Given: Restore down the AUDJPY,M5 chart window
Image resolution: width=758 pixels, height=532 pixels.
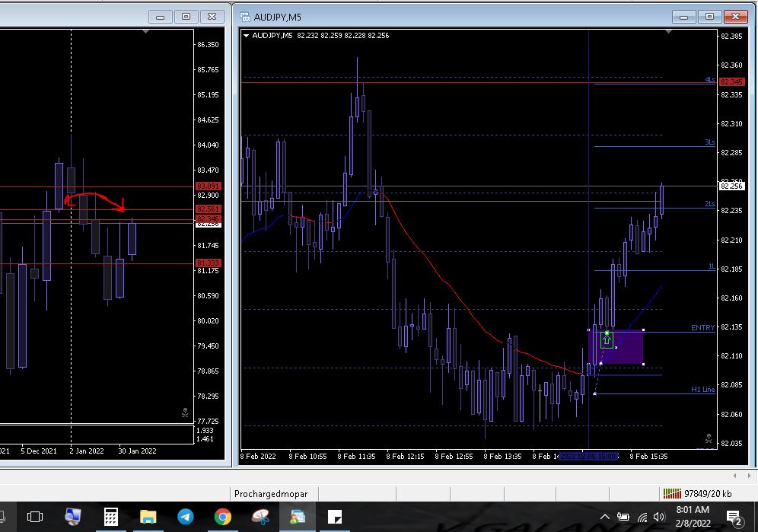Looking at the screenshot, I should [709, 17].
